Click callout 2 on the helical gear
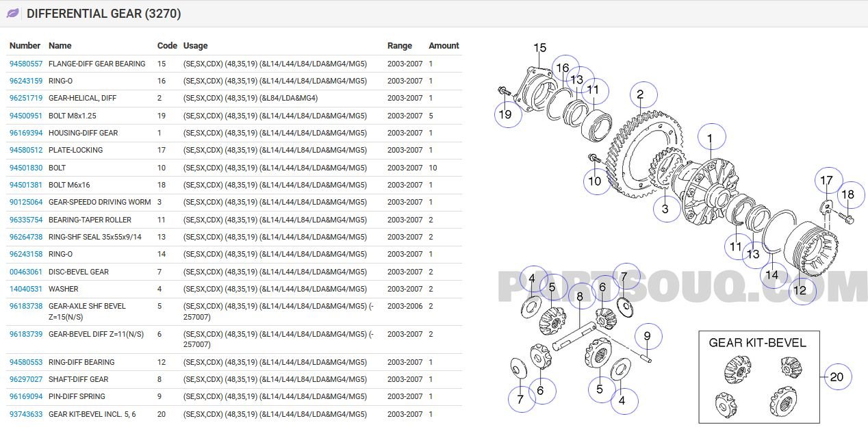Image resolution: width=868 pixels, height=436 pixels. pyautogui.click(x=639, y=95)
